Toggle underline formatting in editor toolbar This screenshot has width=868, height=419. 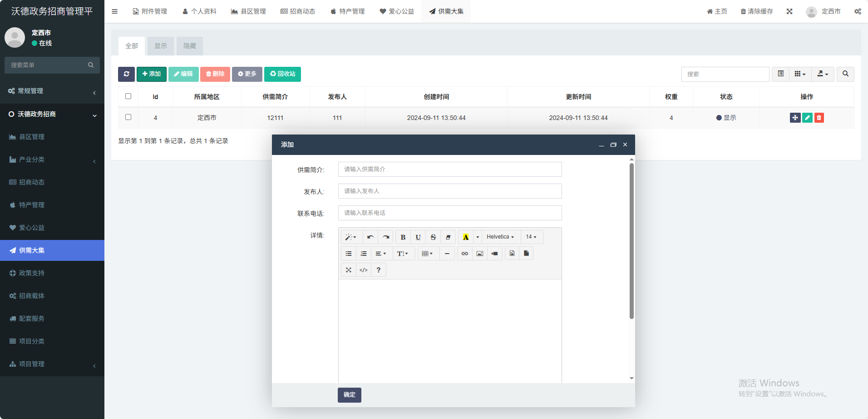[x=418, y=237]
